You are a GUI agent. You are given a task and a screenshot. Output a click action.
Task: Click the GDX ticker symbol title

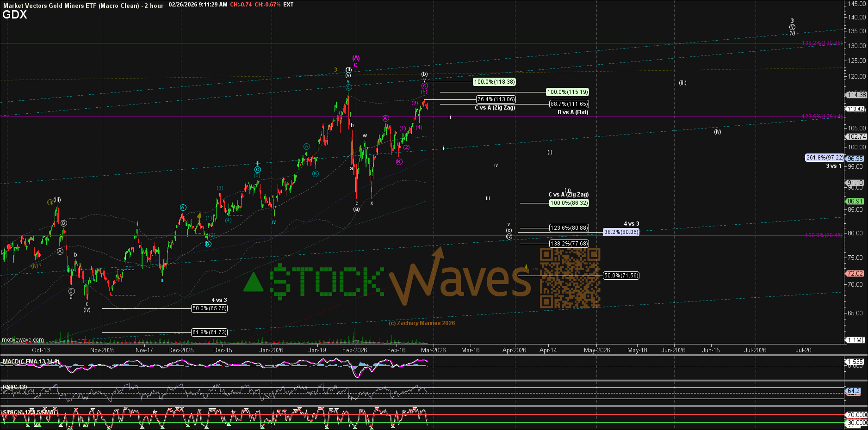[x=15, y=15]
